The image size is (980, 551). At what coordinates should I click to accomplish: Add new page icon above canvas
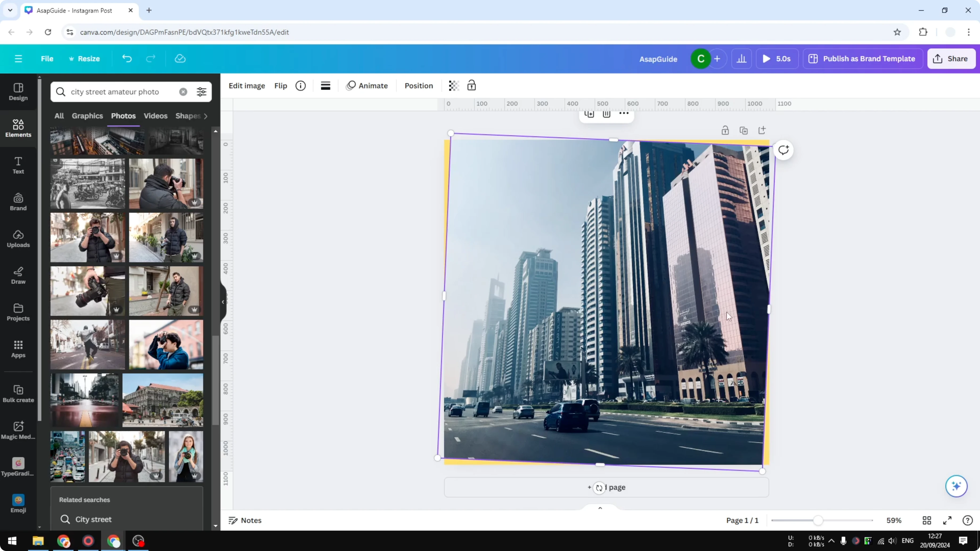click(762, 130)
